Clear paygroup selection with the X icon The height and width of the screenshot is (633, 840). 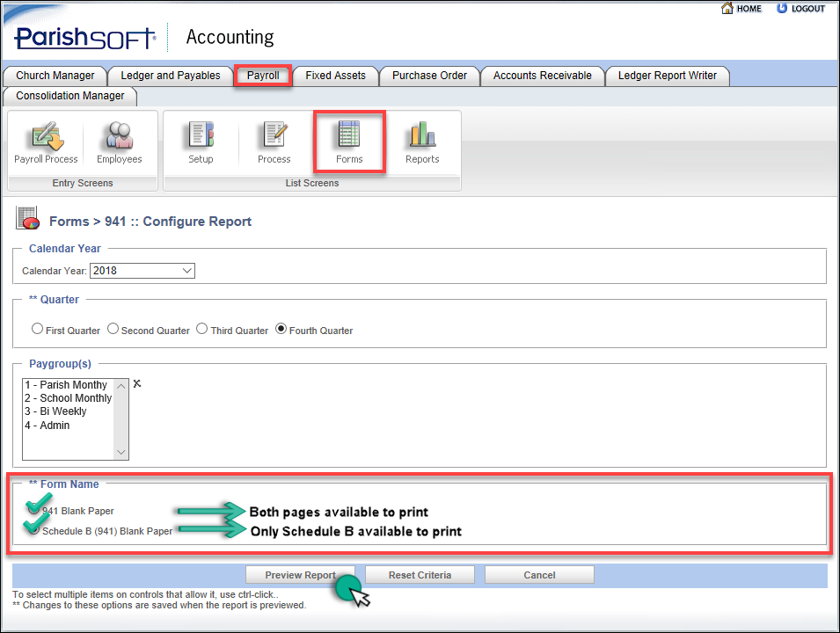coord(137,383)
